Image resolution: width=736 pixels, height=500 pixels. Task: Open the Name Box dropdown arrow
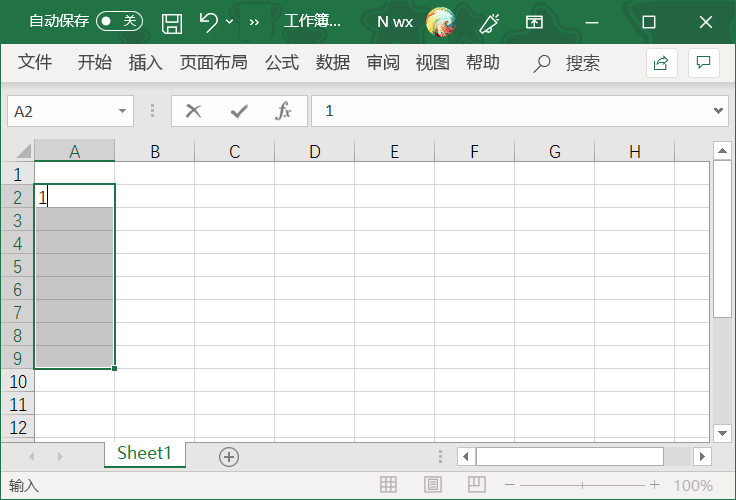(x=123, y=111)
